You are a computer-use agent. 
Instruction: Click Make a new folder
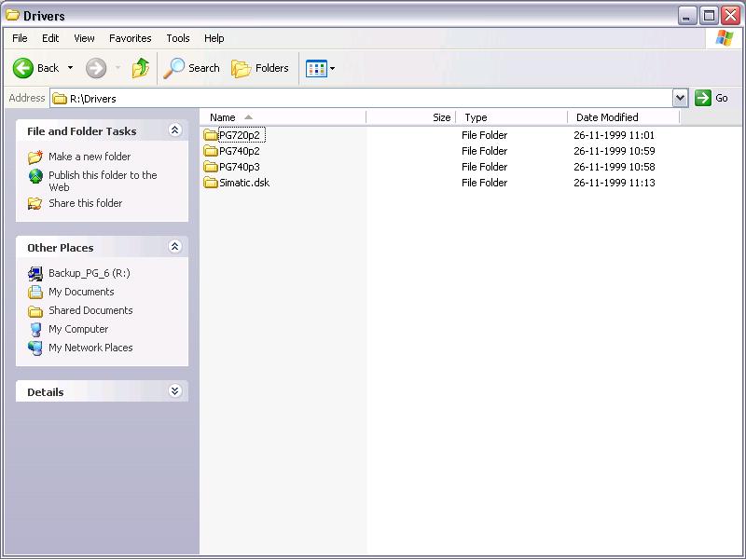click(x=89, y=157)
